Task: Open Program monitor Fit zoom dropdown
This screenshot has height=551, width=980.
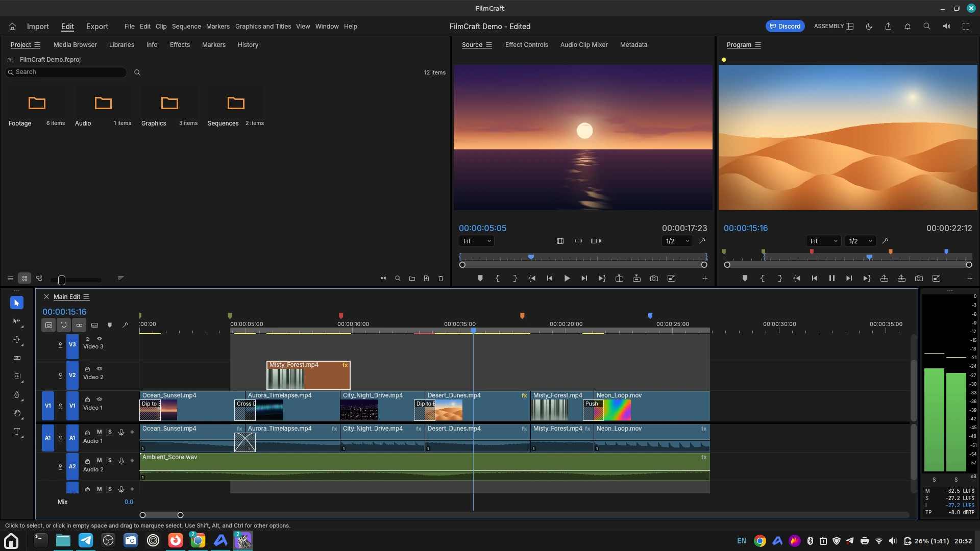Action: tap(823, 241)
